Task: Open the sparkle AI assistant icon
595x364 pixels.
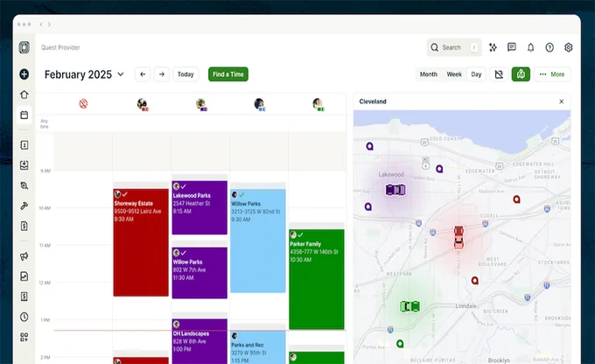Action: [493, 47]
